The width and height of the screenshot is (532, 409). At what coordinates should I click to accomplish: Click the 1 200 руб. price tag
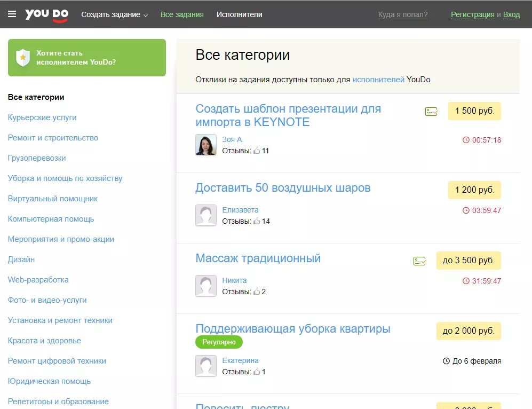(x=474, y=190)
